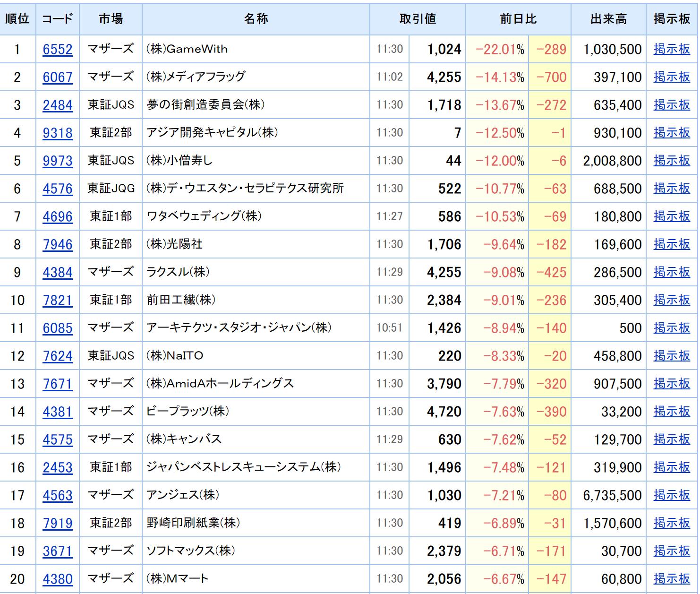The image size is (700, 594).
Task: Open stock code 3671 link
Action: point(58,551)
